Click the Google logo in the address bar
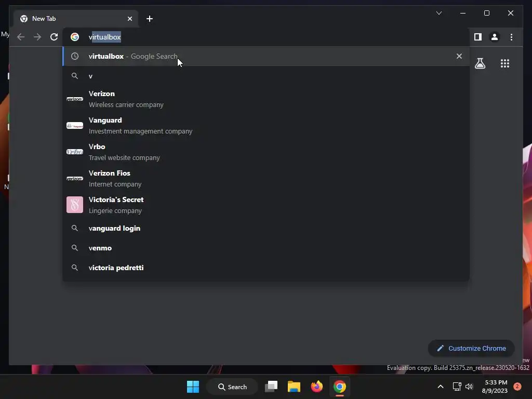 [75, 37]
